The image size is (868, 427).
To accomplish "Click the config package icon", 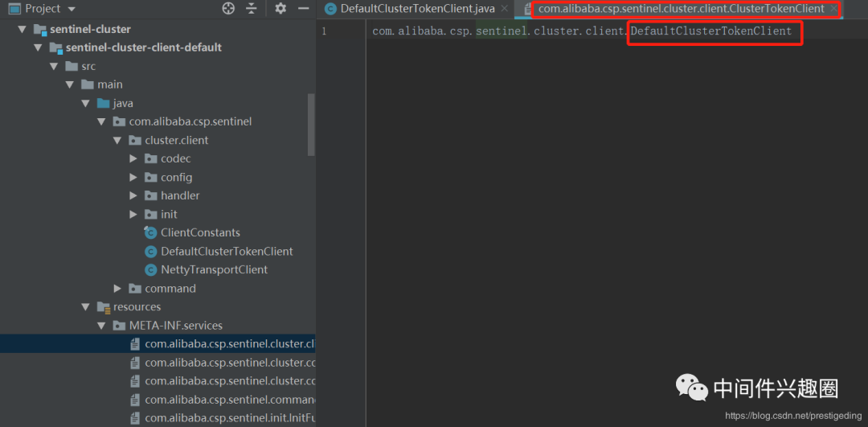I will pos(150,177).
